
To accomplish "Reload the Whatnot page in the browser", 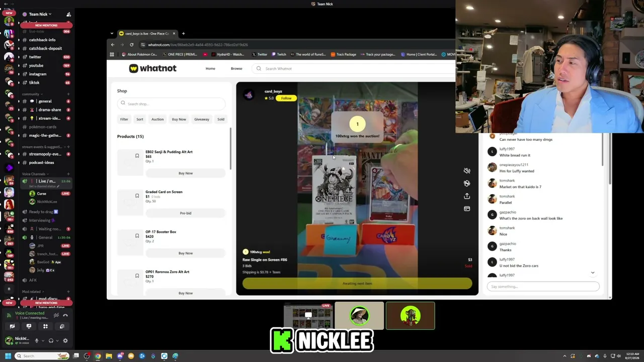I will coord(131,45).
